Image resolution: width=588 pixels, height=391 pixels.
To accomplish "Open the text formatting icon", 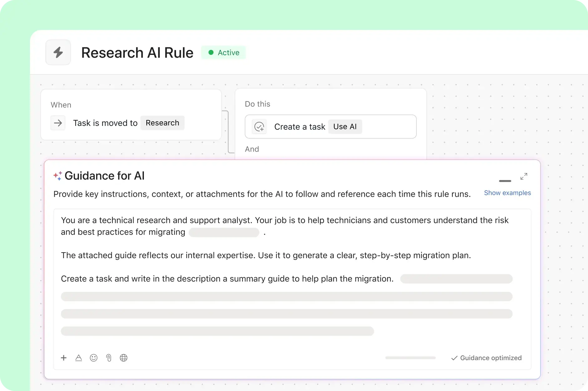I will 79,358.
